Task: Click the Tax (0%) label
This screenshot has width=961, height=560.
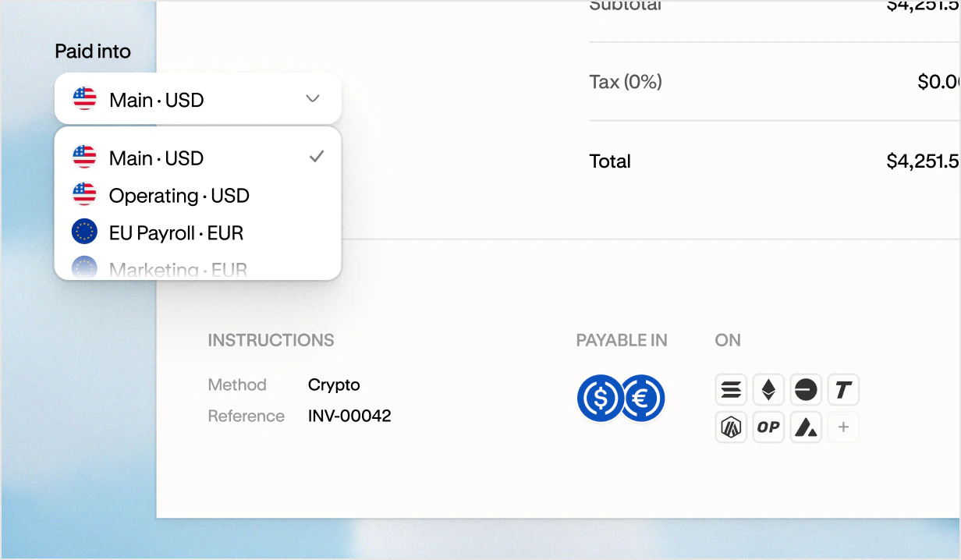Action: (626, 82)
